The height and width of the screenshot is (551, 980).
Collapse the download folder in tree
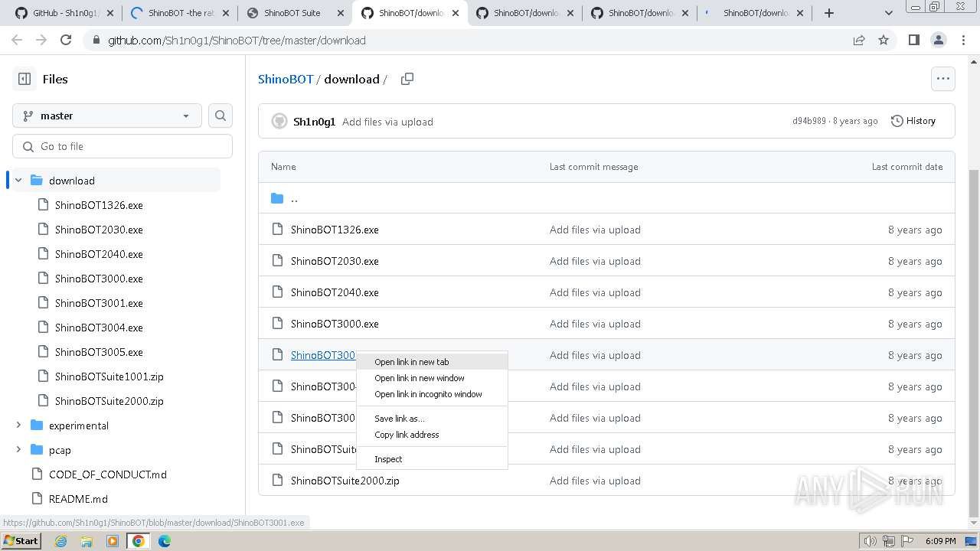coord(18,181)
